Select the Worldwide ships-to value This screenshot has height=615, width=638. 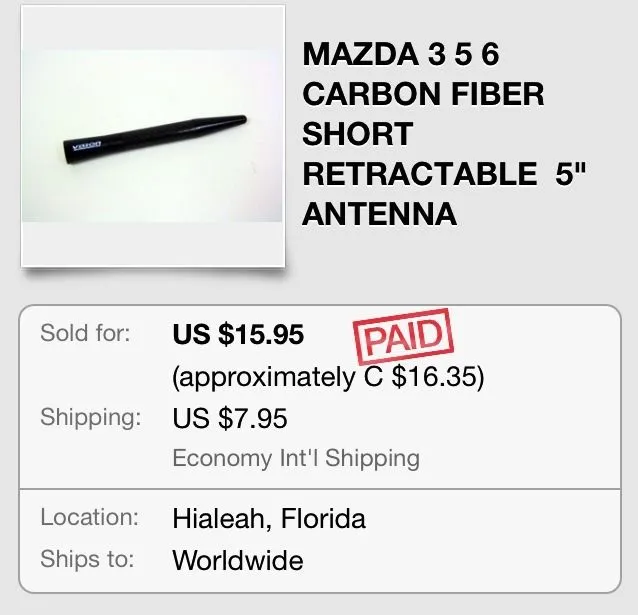pyautogui.click(x=238, y=560)
